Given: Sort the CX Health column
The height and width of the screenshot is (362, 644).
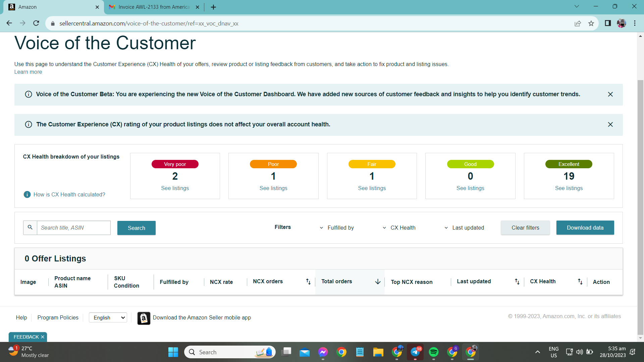Looking at the screenshot, I should point(580,282).
